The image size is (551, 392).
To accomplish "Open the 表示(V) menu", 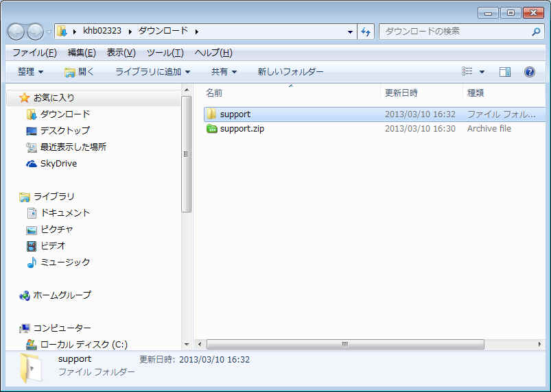I will tap(121, 53).
